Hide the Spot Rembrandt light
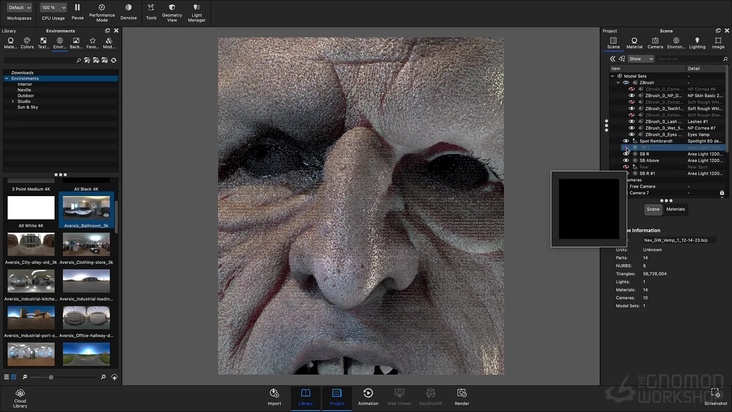The width and height of the screenshot is (732, 412). pos(626,141)
